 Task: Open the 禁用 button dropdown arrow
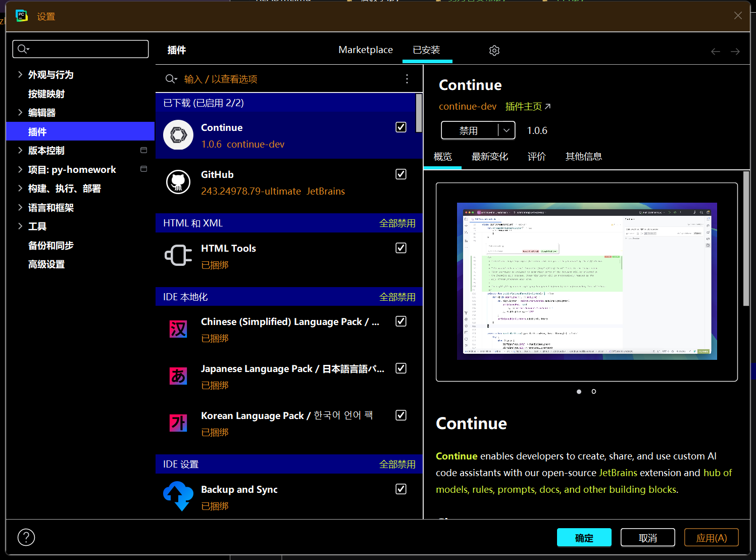[507, 130]
